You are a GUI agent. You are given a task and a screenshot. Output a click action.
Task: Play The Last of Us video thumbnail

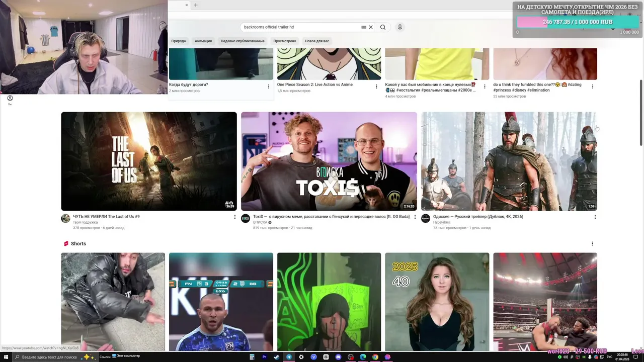149,161
